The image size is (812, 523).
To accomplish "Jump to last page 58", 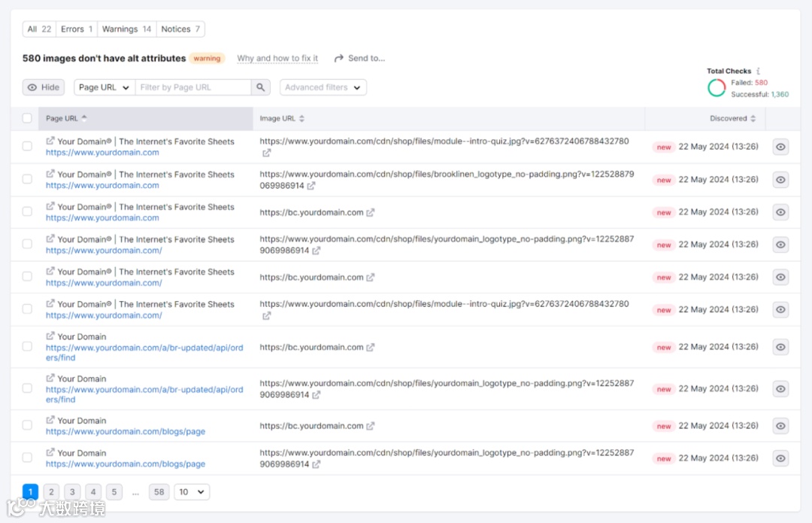I will tap(159, 492).
